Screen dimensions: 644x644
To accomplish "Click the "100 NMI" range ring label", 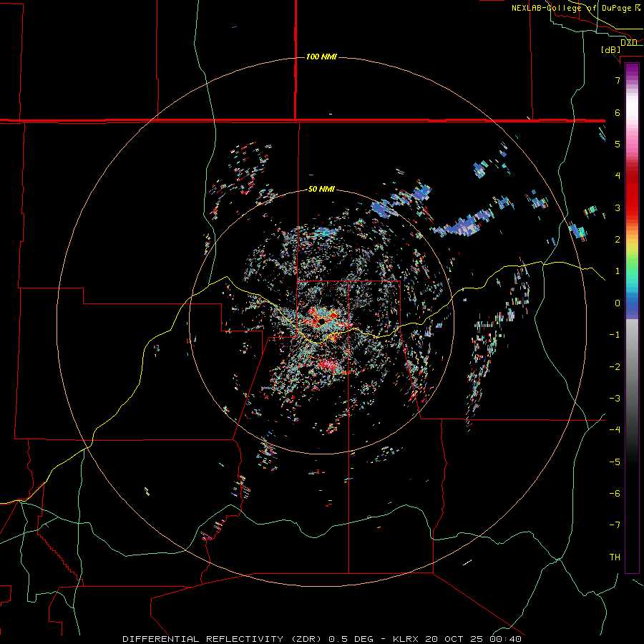I will pyautogui.click(x=321, y=57).
